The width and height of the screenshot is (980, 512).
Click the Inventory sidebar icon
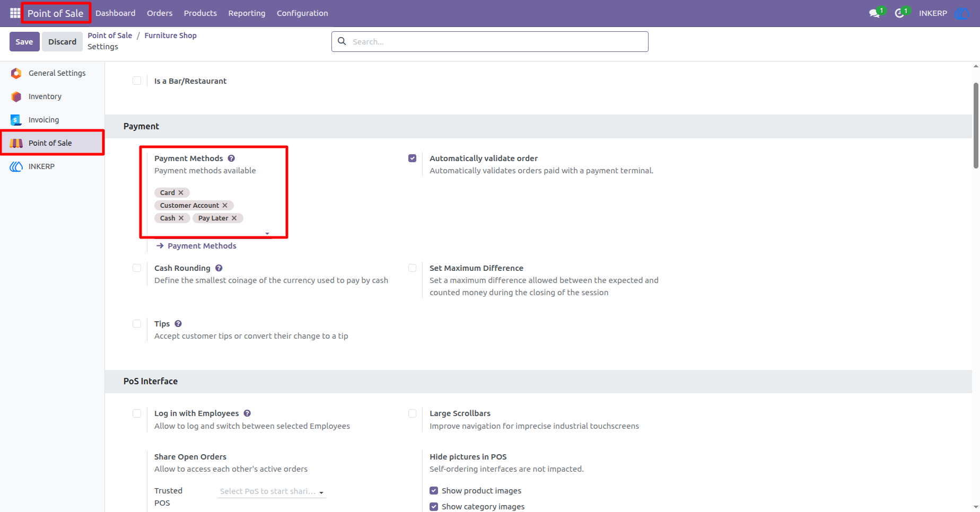[16, 96]
